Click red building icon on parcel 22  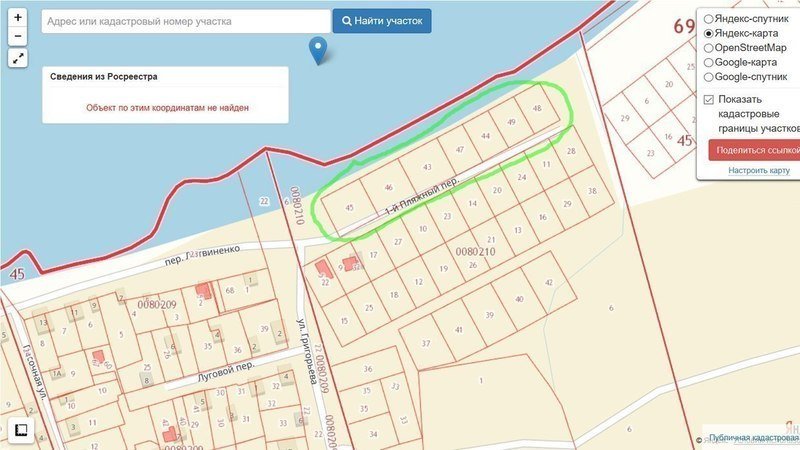(x=323, y=269)
